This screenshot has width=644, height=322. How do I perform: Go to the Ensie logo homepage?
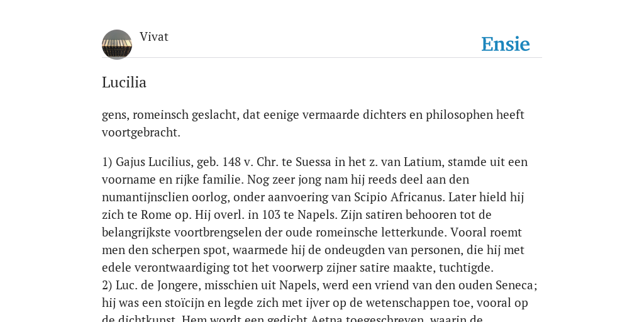pos(506,44)
